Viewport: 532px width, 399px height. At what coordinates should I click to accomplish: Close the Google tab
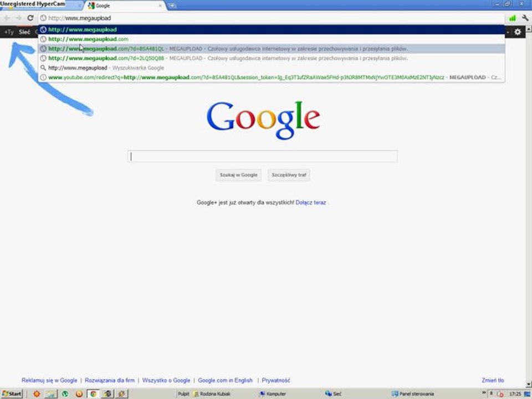[x=160, y=6]
